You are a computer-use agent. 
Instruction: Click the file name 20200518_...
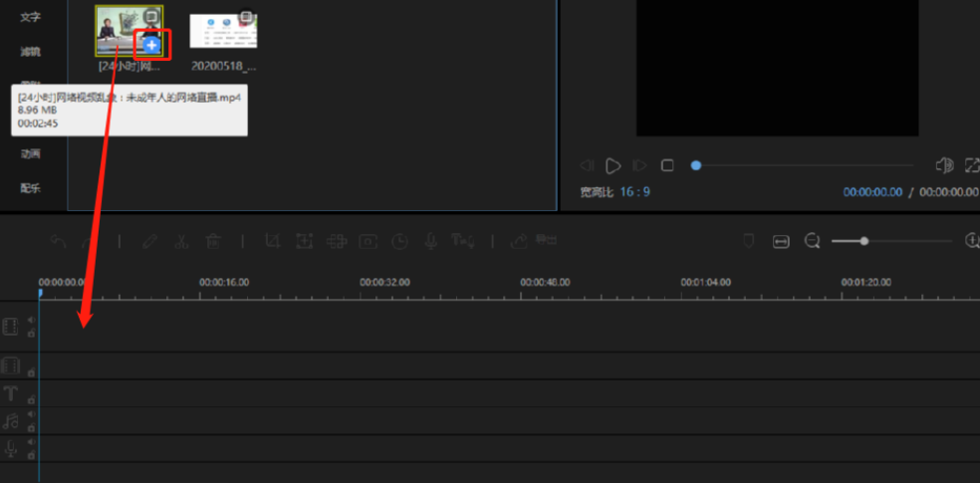(224, 66)
